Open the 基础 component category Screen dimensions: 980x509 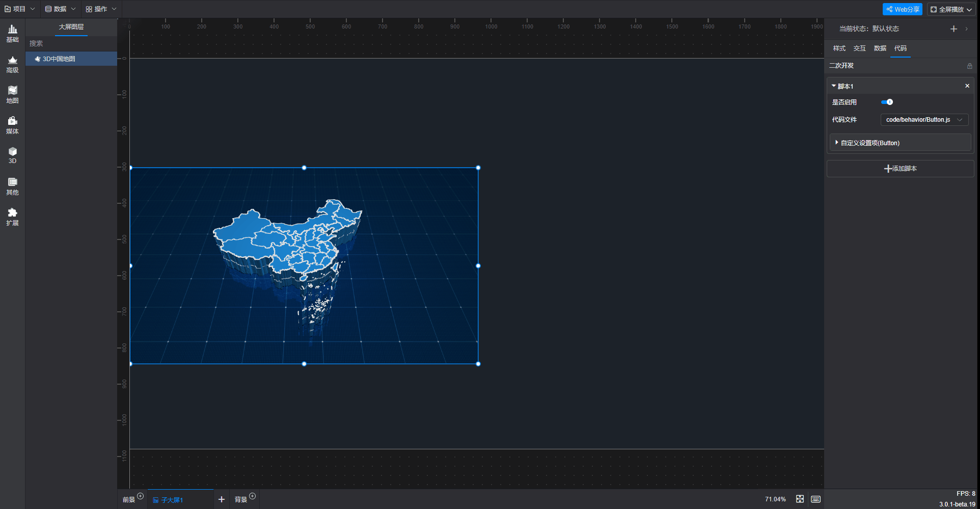(x=12, y=34)
